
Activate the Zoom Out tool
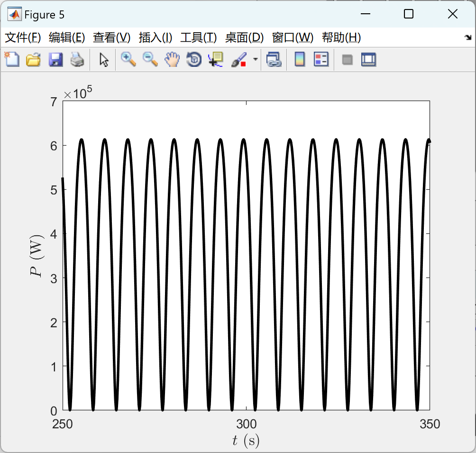pos(150,59)
